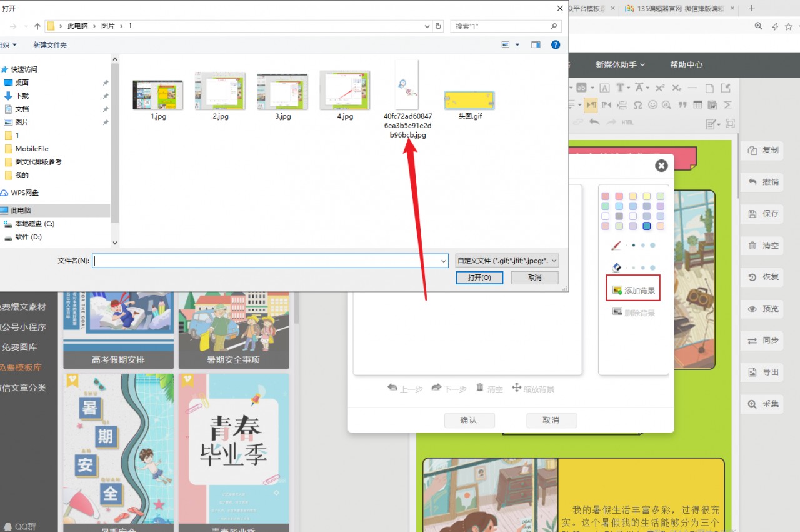Viewport: 800px width, 532px height.
Task: Select the largest brush size dot
Action: 652,245
